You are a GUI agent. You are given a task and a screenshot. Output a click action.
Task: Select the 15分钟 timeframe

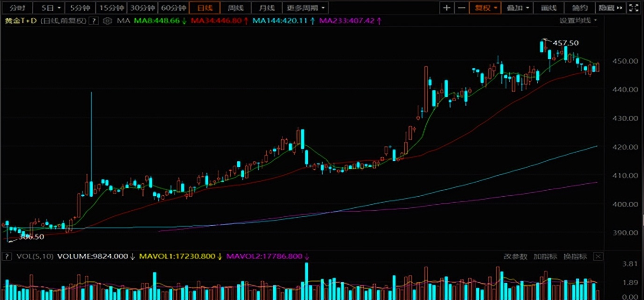click(112, 8)
